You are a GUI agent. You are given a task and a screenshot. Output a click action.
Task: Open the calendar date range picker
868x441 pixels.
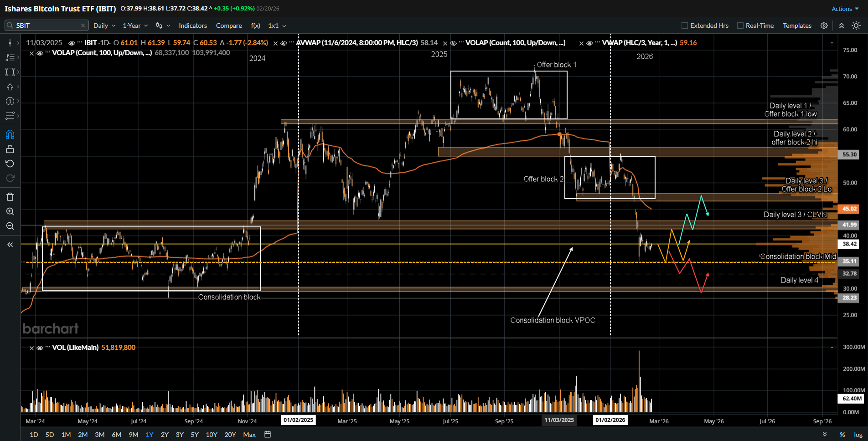point(268,435)
